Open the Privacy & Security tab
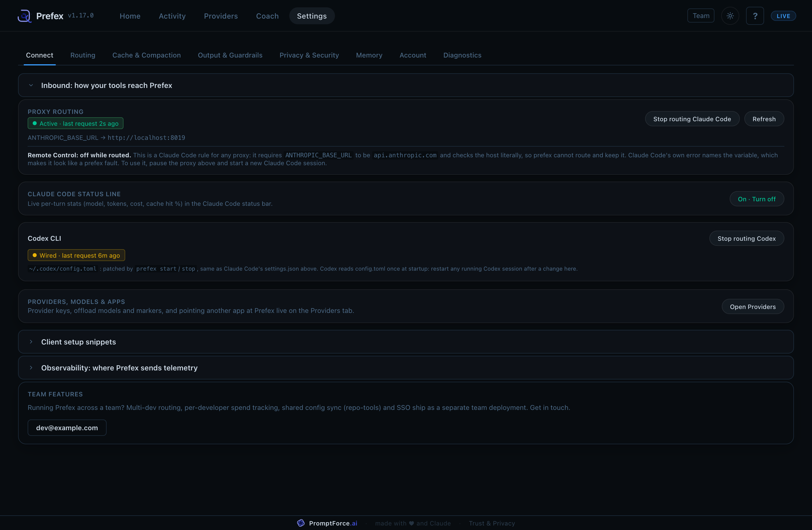This screenshot has height=530, width=812. coord(309,55)
